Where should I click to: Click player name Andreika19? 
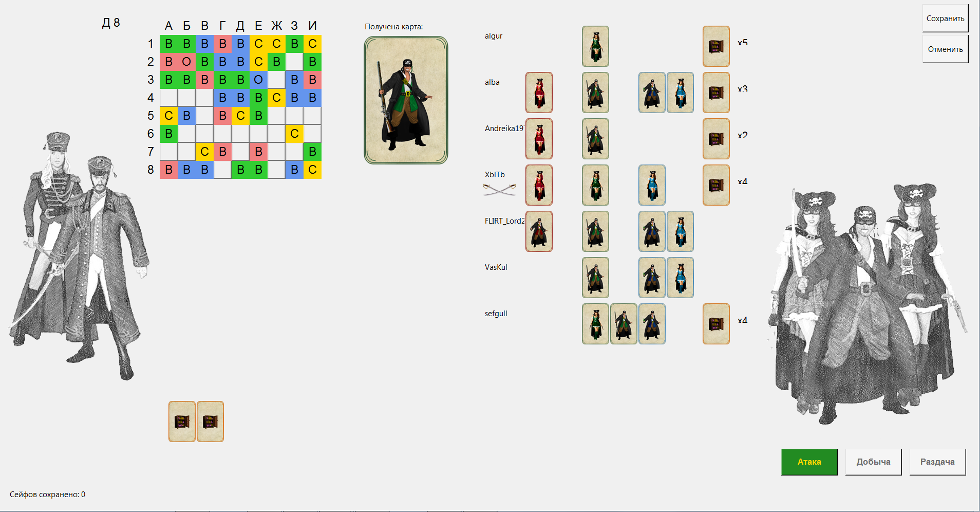click(504, 129)
